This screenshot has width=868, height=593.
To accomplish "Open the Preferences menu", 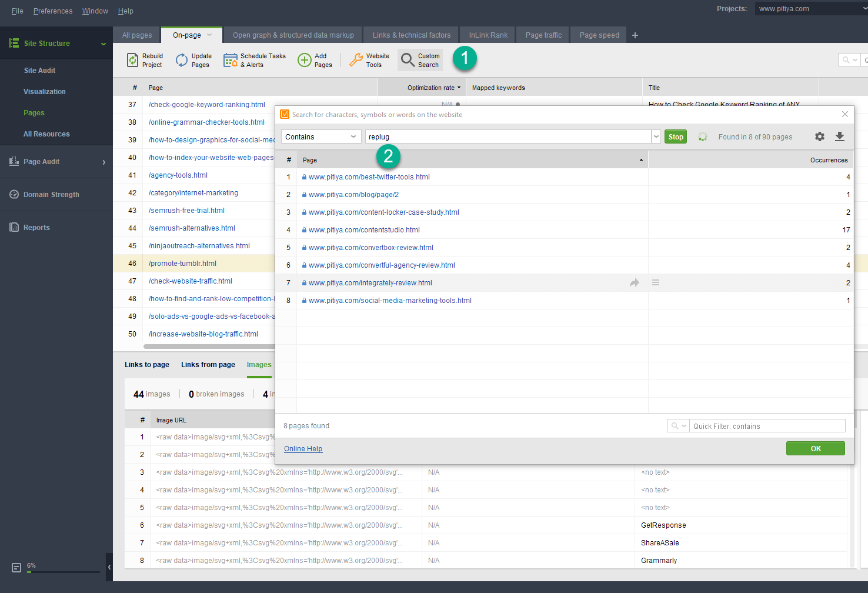I will pos(53,11).
